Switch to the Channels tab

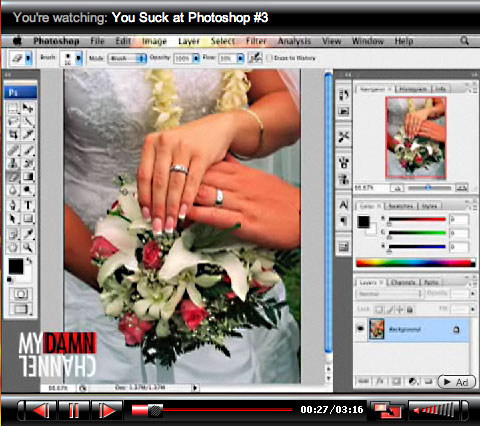click(x=403, y=283)
